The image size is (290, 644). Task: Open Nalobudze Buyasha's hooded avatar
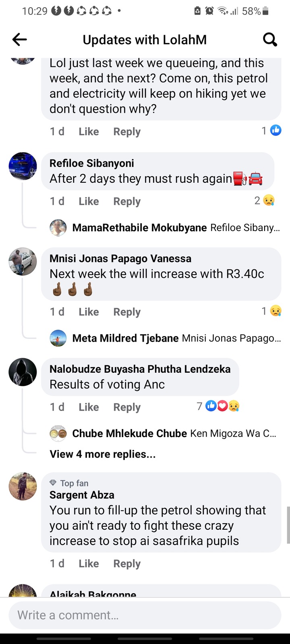[23, 372]
